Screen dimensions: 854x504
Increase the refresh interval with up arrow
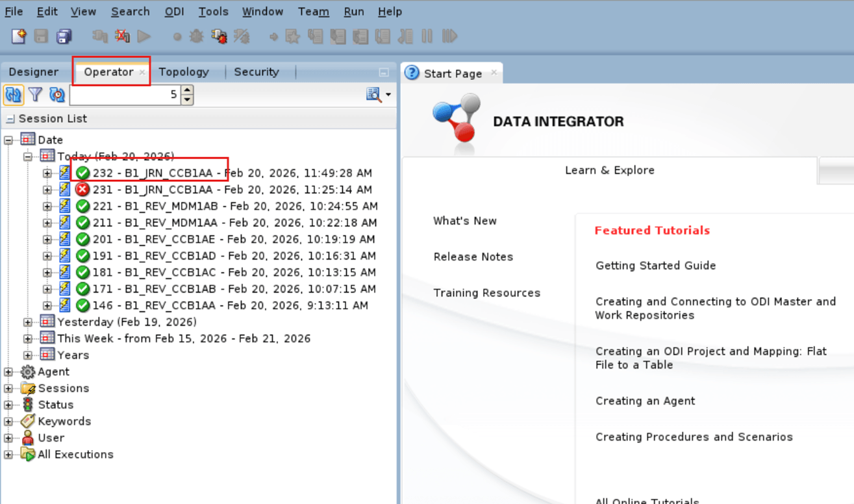[187, 91]
